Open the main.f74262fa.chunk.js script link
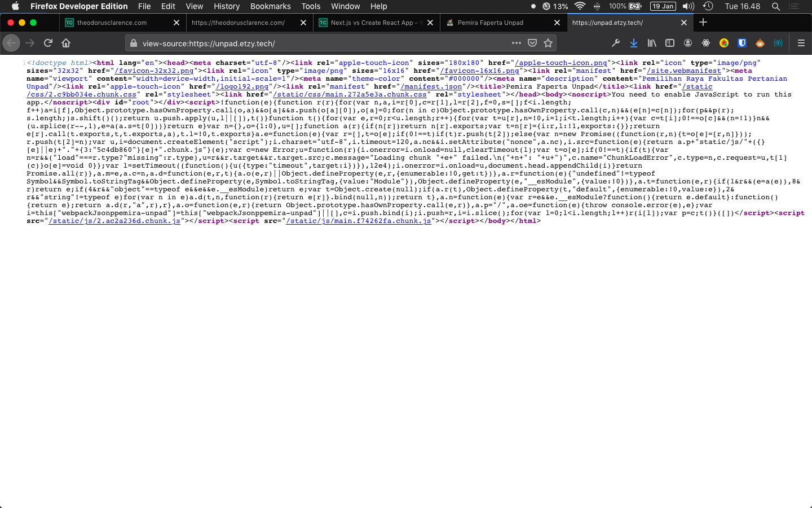This screenshot has height=508, width=812. [359, 221]
